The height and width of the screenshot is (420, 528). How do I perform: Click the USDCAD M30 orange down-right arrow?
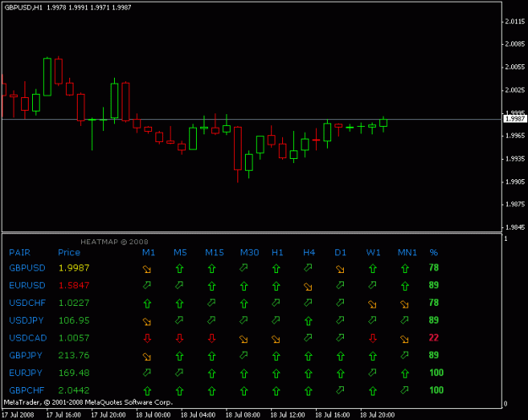click(x=243, y=339)
